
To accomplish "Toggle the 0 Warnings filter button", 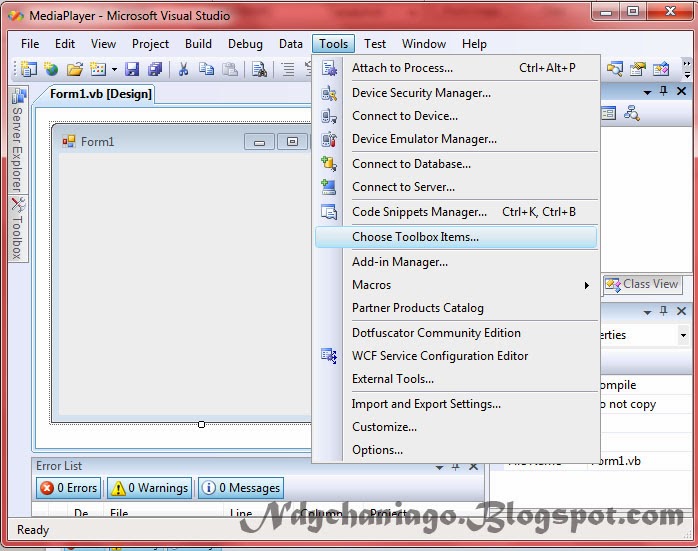I will click(x=150, y=488).
